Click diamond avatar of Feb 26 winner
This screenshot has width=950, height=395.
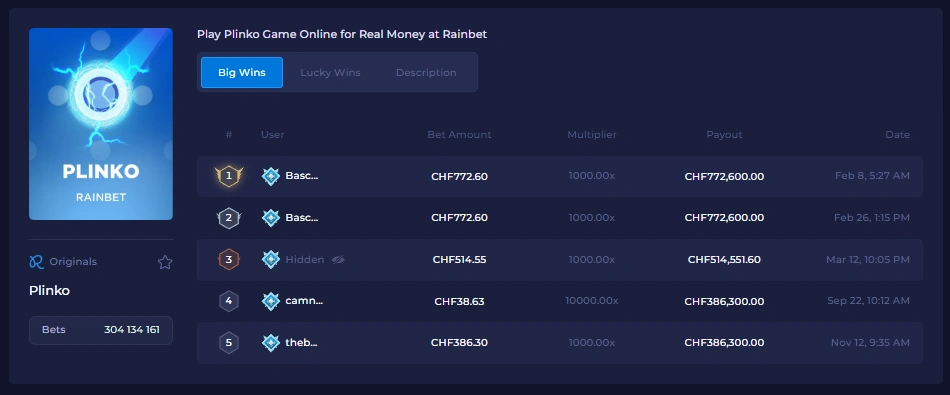(x=270, y=217)
